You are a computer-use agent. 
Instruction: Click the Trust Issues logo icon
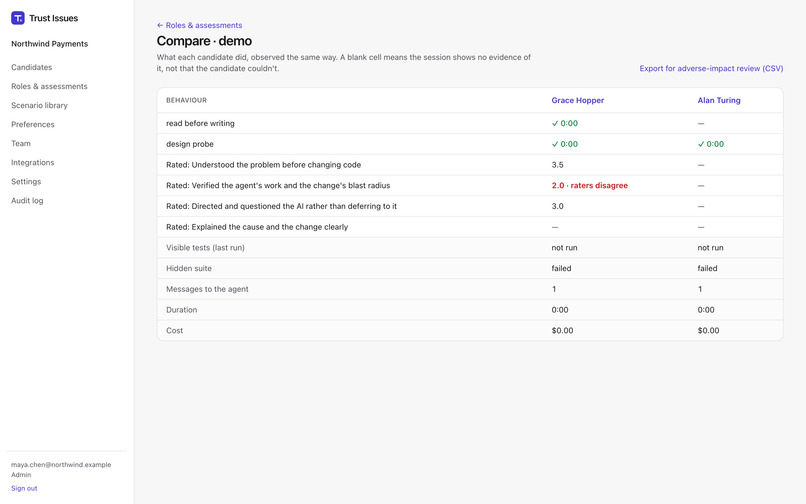coord(17,18)
